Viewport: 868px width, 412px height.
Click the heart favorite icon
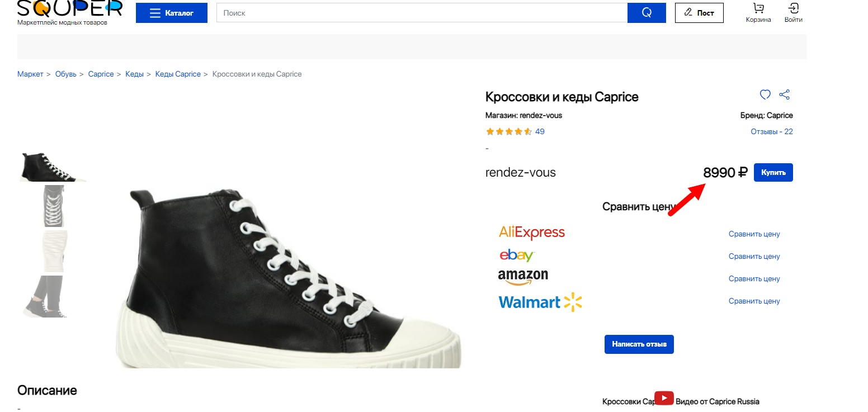(765, 94)
